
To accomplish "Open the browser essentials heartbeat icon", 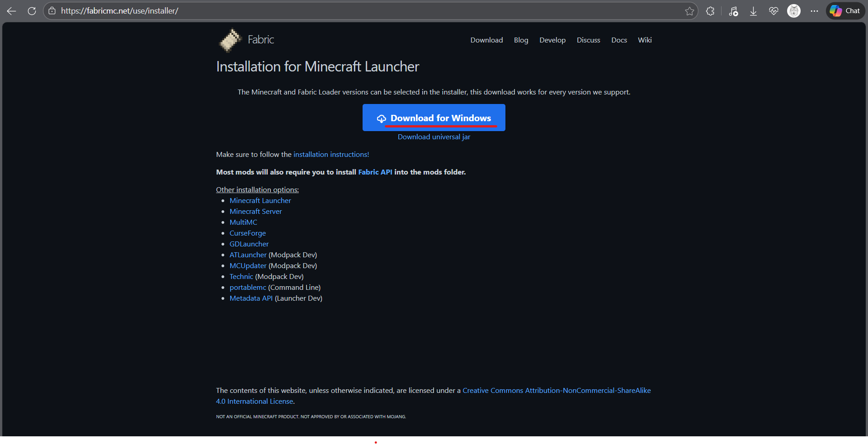I will click(774, 11).
